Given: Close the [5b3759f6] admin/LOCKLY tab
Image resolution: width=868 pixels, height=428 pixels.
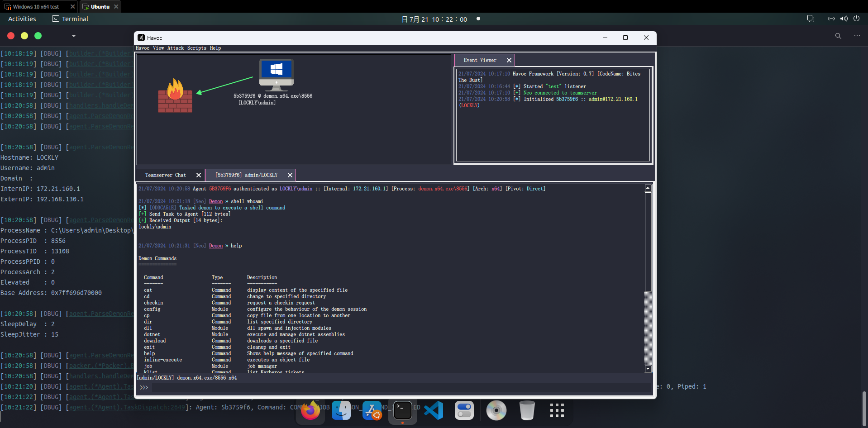Looking at the screenshot, I should (x=290, y=175).
